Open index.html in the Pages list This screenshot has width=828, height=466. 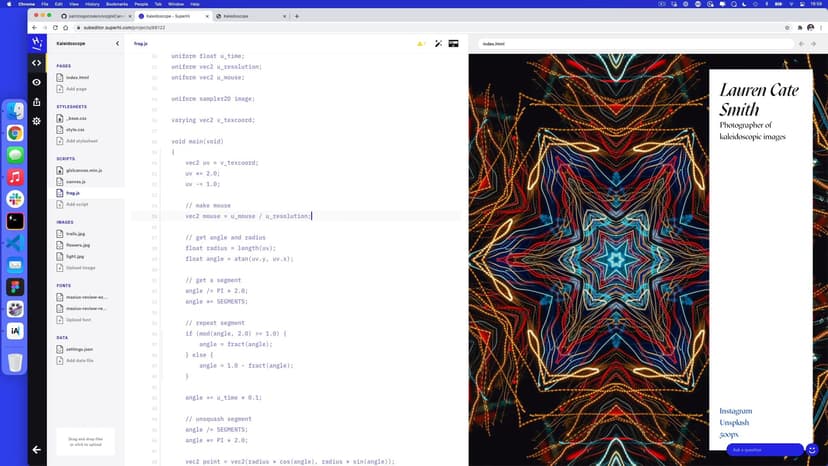click(78, 77)
